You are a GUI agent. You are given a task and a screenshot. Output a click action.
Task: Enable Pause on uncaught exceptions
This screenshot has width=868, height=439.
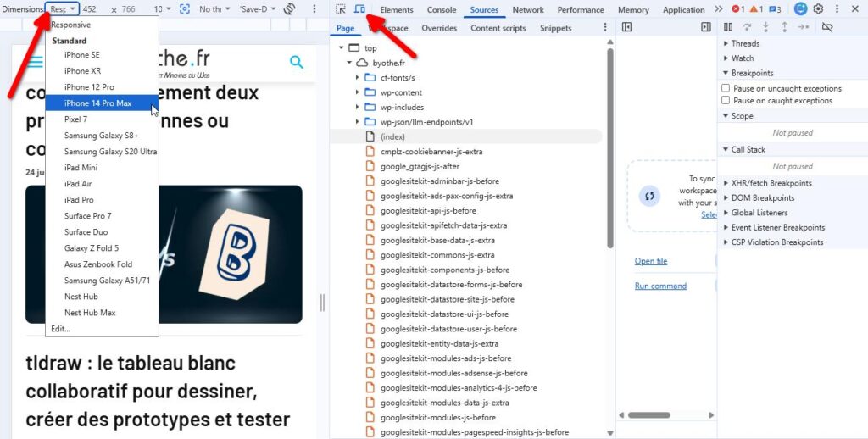pyautogui.click(x=726, y=88)
